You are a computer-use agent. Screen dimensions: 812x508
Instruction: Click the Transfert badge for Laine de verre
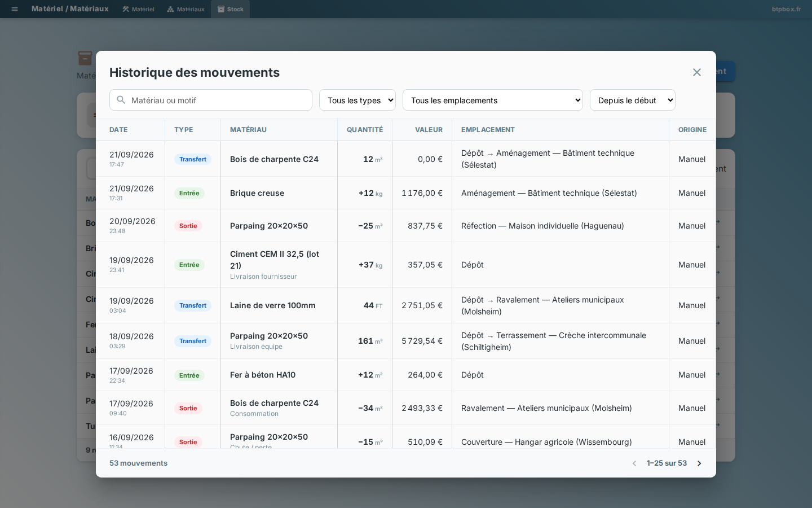tap(193, 305)
